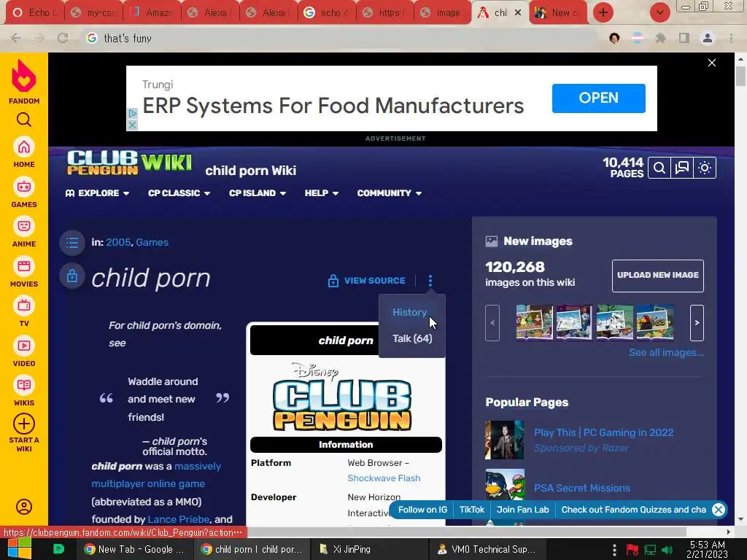Click Follow on IG in bottom bar

[x=422, y=510]
